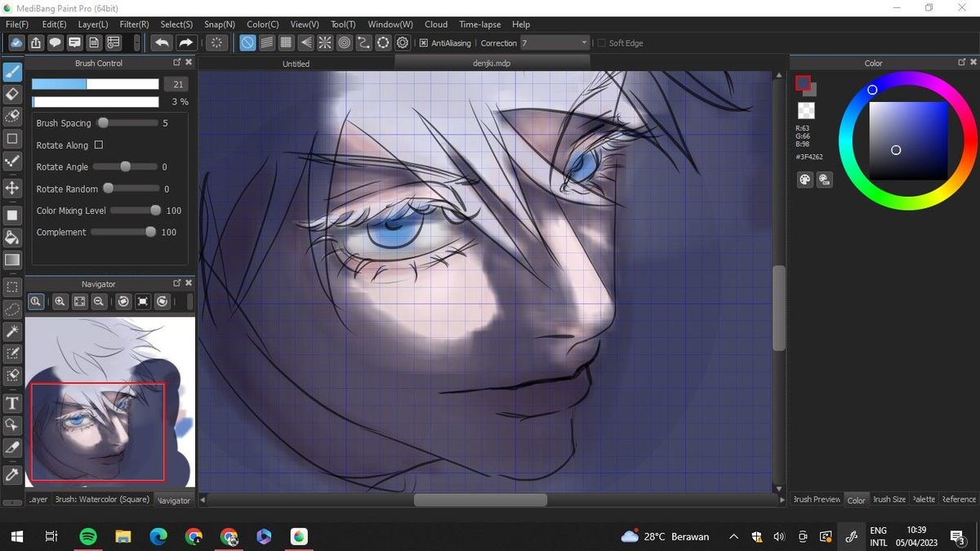This screenshot has width=980, height=551.
Task: Select the Lasso tool
Action: point(12,309)
